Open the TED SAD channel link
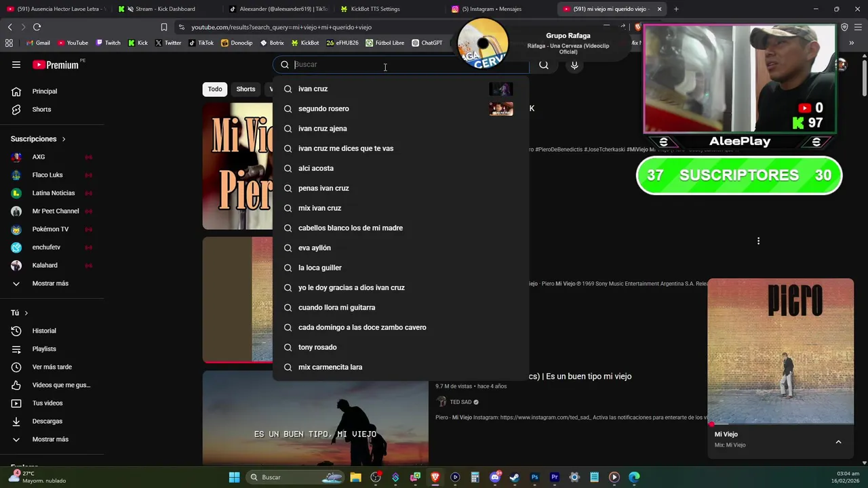The width and height of the screenshot is (868, 488). (460, 402)
